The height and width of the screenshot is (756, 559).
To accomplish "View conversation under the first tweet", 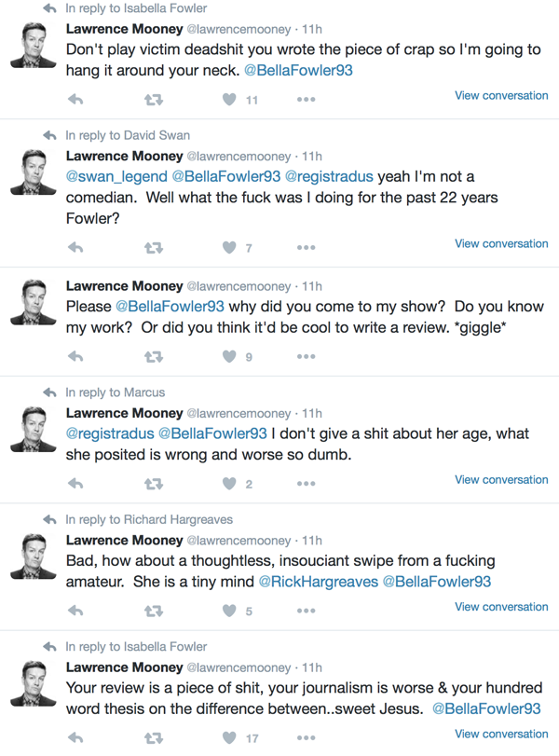I will (x=501, y=95).
